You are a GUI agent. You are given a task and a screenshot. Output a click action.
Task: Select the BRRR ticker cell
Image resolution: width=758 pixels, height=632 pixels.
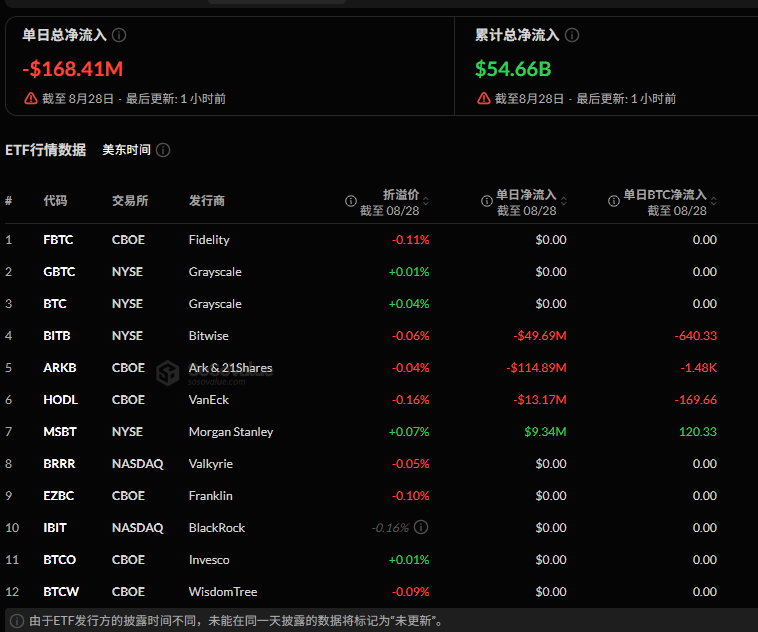click(59, 464)
